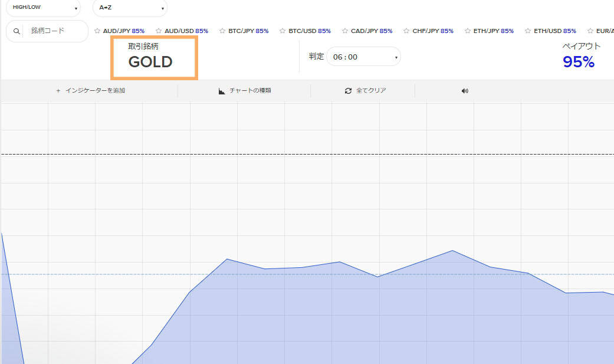Favorite the AUD/USD pair star
Viewport: 614px width, 364px height.
(159, 31)
